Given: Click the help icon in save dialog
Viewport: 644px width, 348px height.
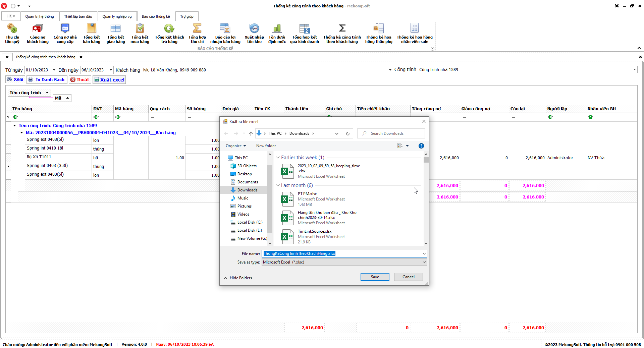Looking at the screenshot, I should tap(421, 146).
